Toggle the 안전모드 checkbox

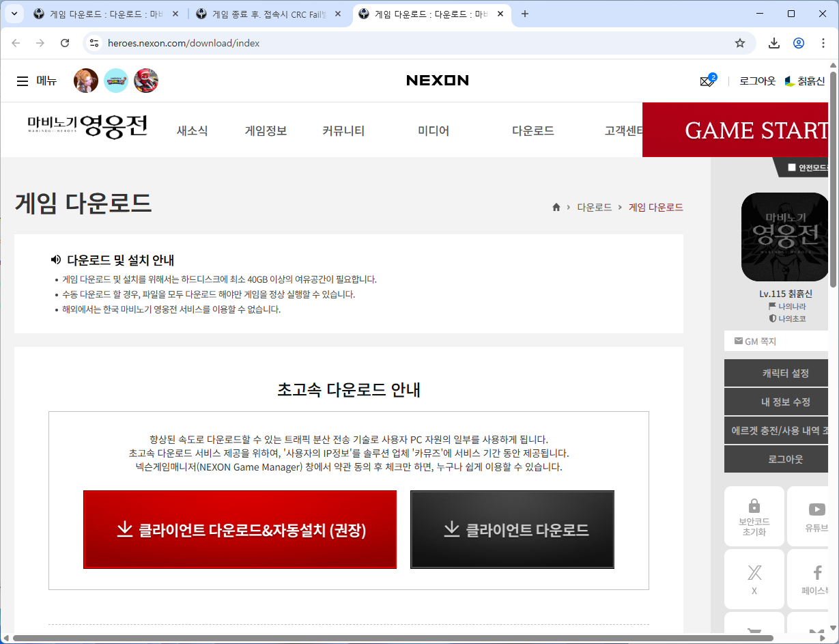pyautogui.click(x=792, y=167)
